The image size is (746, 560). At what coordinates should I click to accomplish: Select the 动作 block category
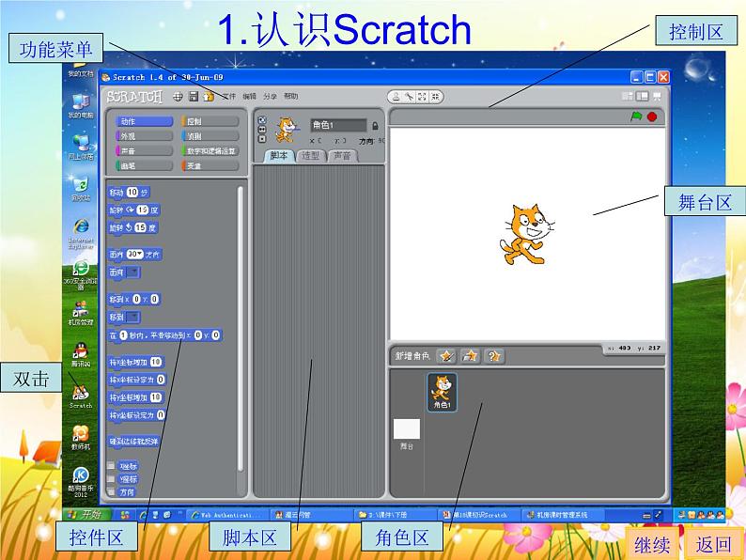click(144, 122)
